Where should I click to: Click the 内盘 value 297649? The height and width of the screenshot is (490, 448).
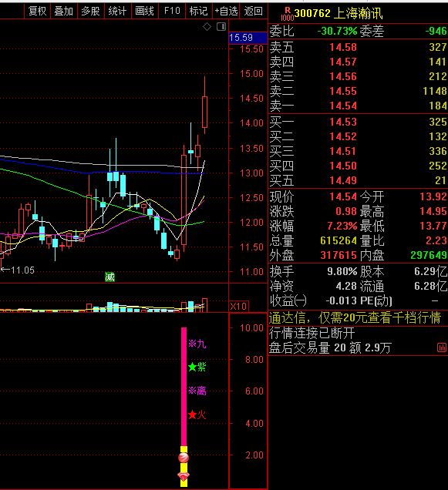429,255
